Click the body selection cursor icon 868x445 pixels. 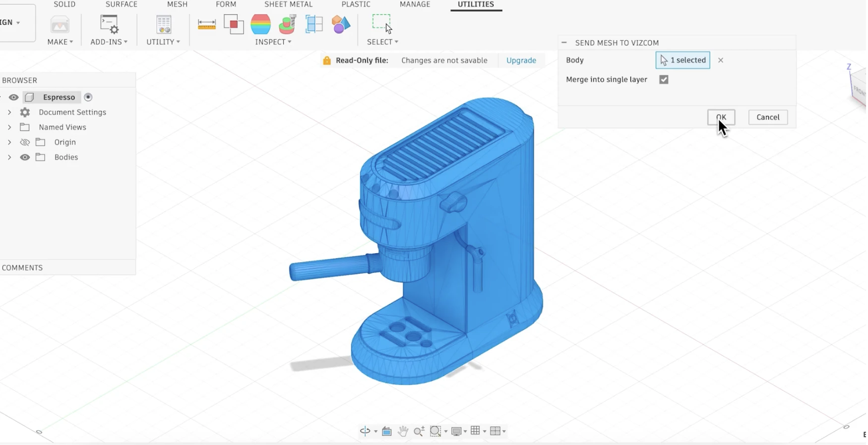[x=664, y=60]
